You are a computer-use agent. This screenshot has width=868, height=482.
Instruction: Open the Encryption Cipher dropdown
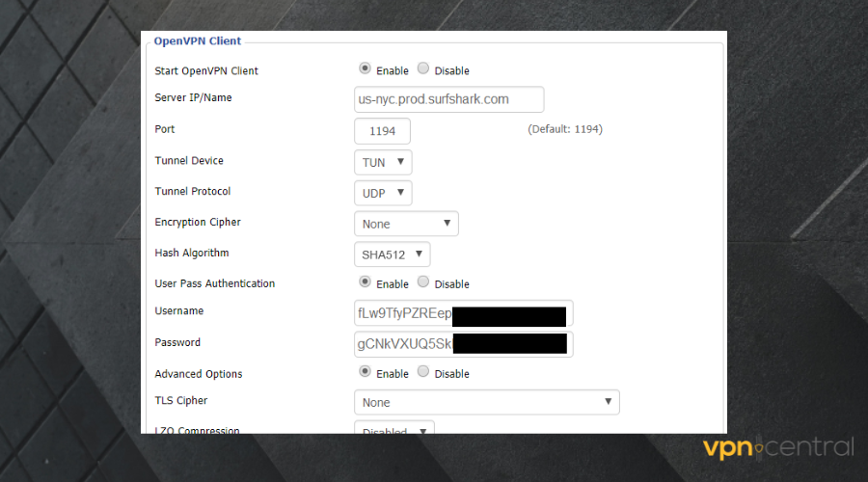pos(406,224)
